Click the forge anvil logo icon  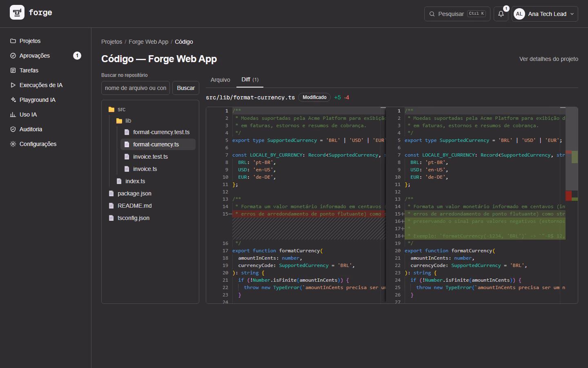[x=17, y=13]
